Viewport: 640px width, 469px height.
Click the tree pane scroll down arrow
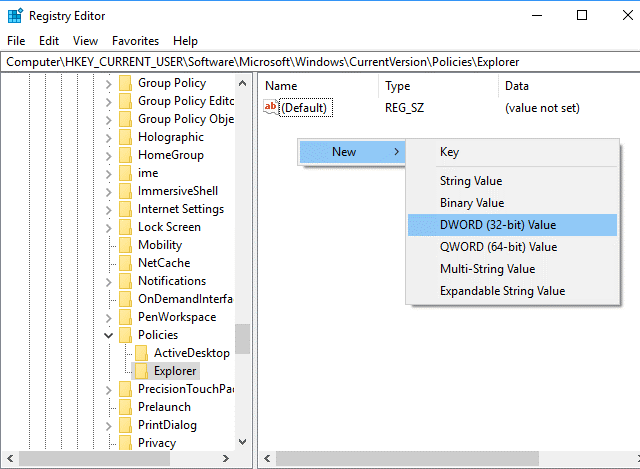pos(242,442)
